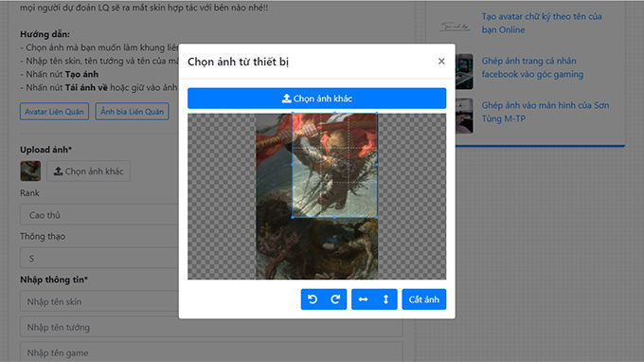644x362 pixels.
Task: Click background page Chọn ảnh khác button
Action: click(89, 171)
